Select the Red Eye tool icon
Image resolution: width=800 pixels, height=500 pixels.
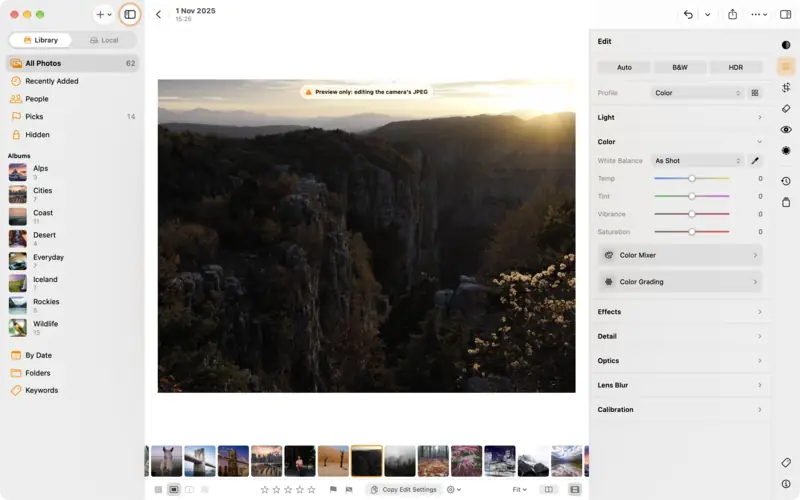coord(786,130)
